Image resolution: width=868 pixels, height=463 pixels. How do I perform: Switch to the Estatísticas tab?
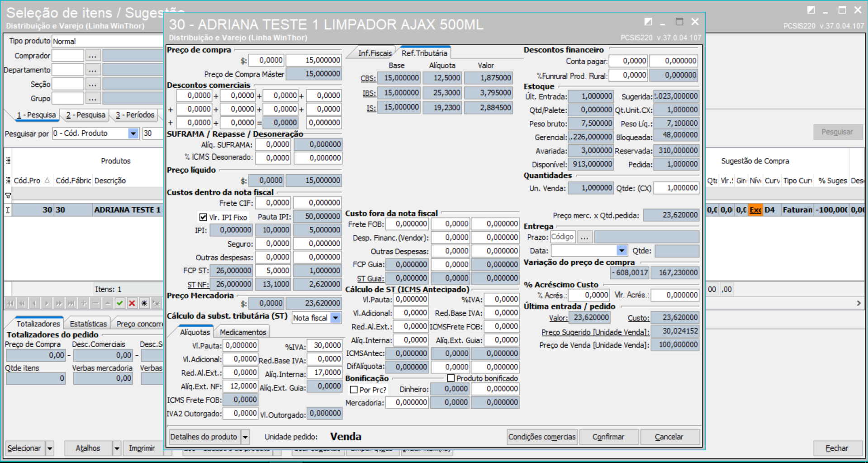[x=88, y=324]
